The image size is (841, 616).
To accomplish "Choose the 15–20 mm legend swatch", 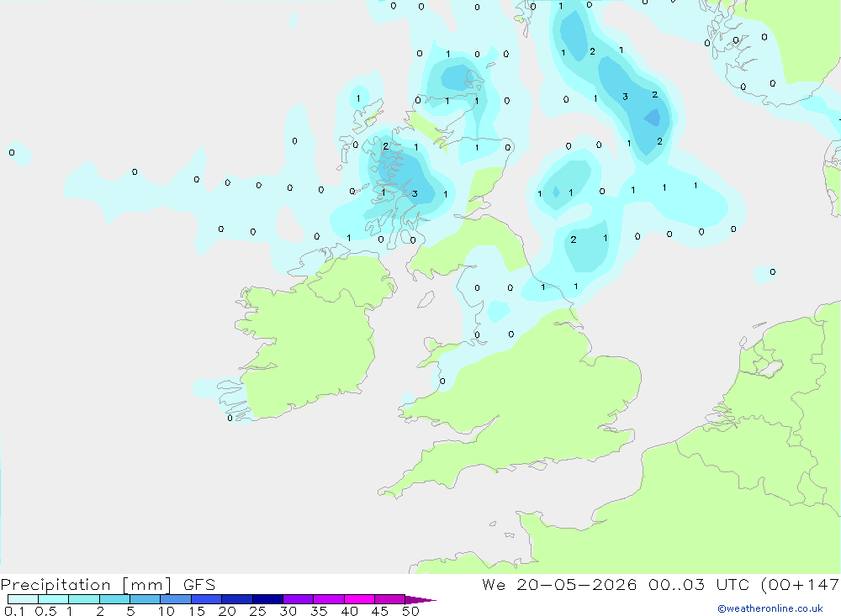I will (207, 599).
